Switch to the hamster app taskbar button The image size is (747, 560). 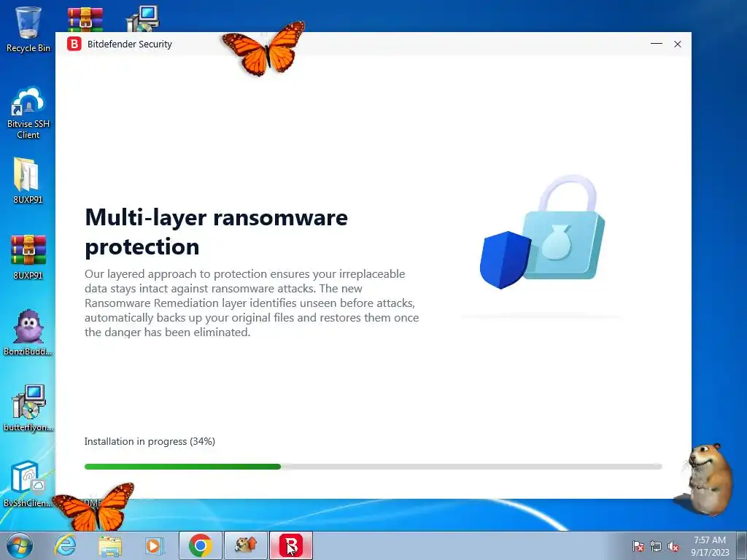pyautogui.click(x=246, y=545)
